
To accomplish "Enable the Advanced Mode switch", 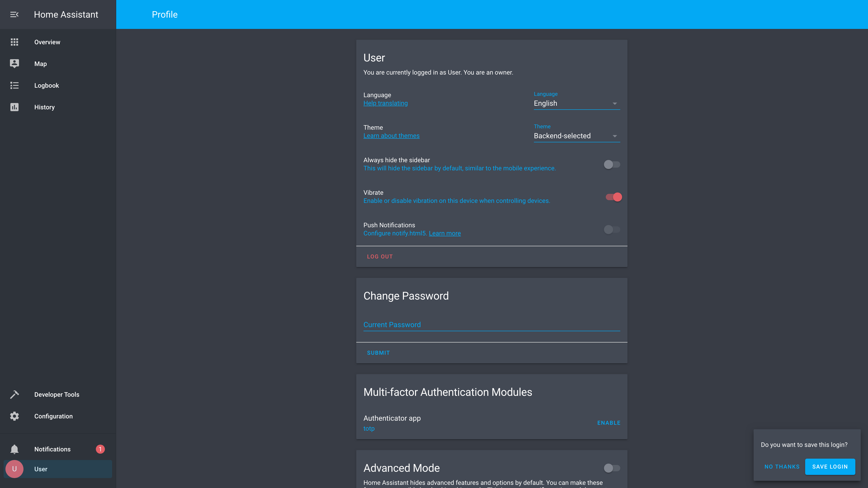I will 612,468.
